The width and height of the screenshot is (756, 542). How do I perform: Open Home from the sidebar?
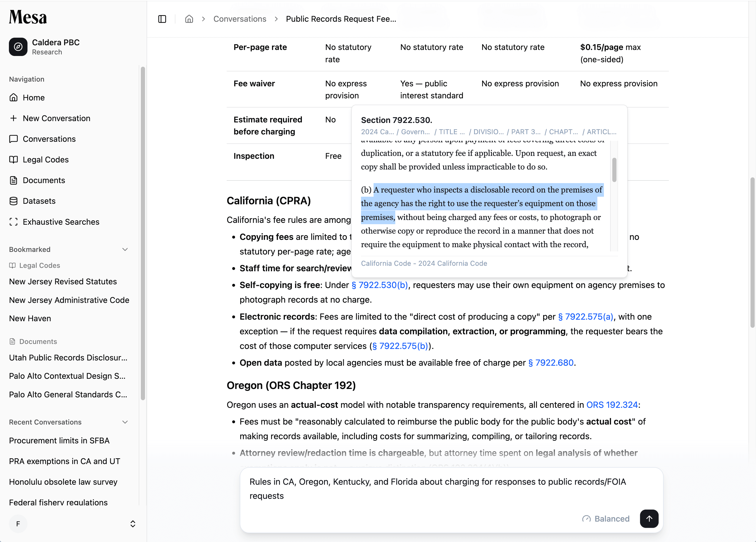pyautogui.click(x=33, y=98)
